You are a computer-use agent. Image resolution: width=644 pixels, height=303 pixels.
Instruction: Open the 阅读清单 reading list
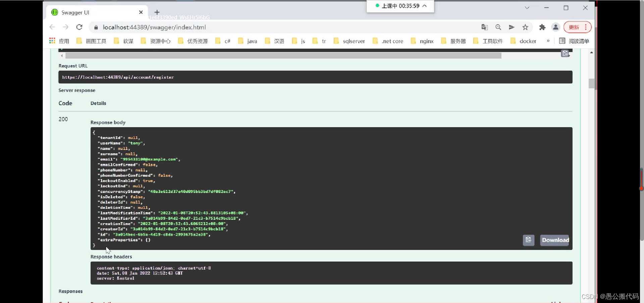coord(574,41)
